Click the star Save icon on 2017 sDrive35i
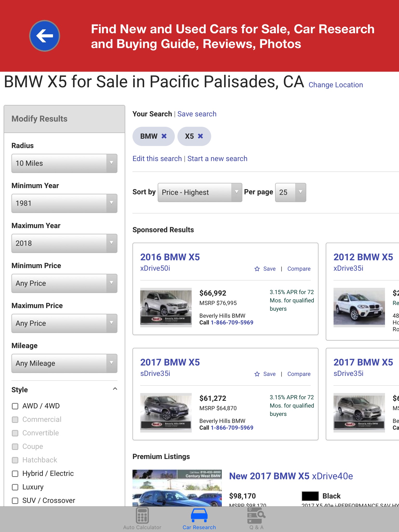 (257, 374)
